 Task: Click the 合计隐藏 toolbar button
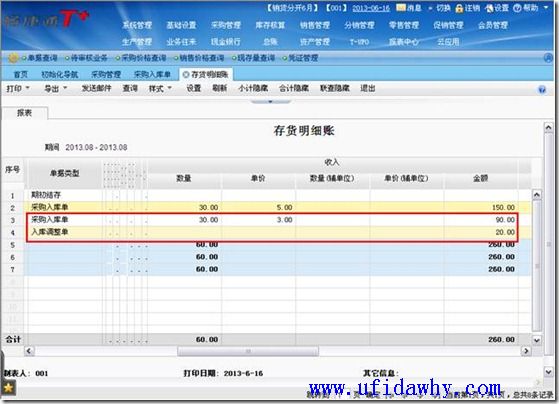pyautogui.click(x=294, y=88)
